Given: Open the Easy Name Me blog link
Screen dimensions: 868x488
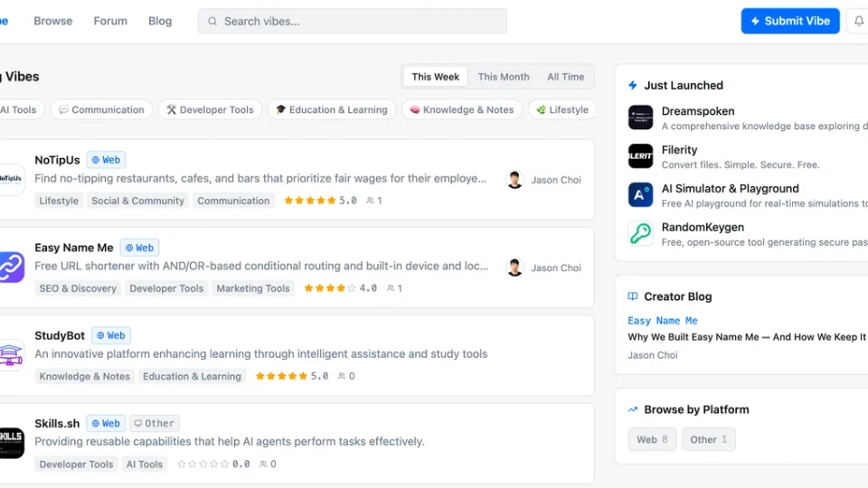Looking at the screenshot, I should pos(663,321).
